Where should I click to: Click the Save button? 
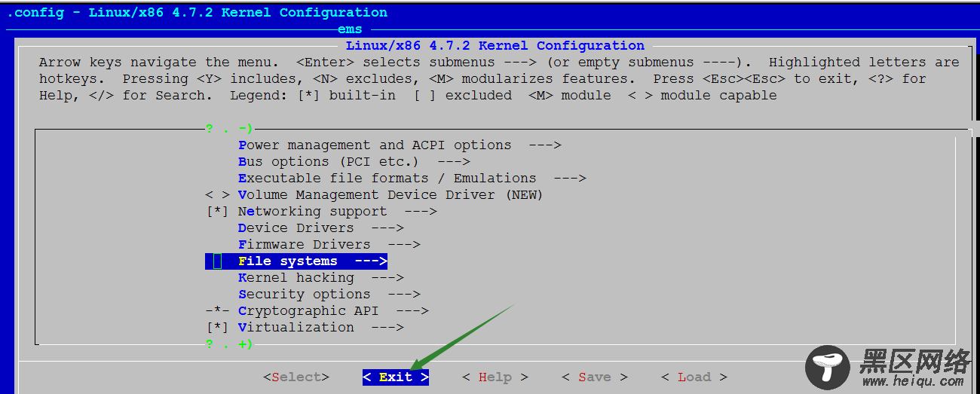595,377
